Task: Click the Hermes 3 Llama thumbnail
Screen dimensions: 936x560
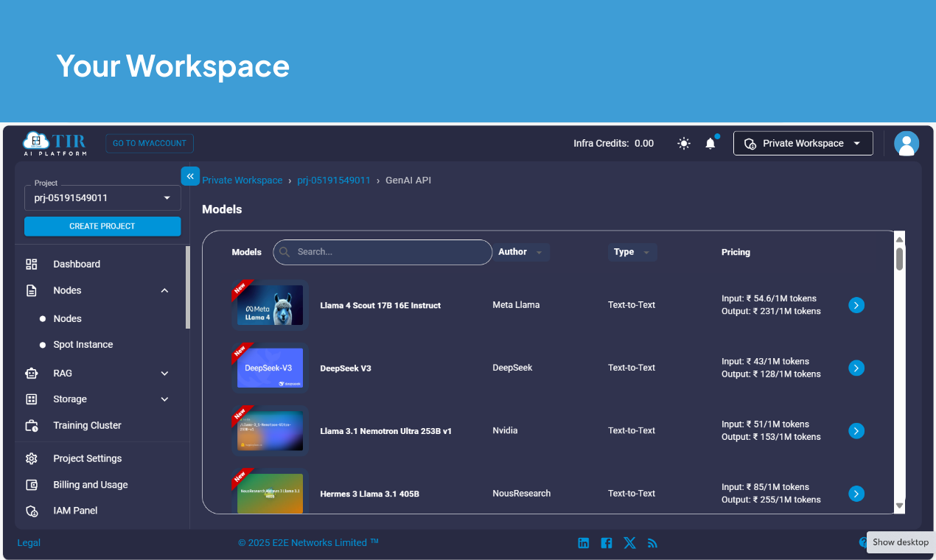Action: (270, 494)
